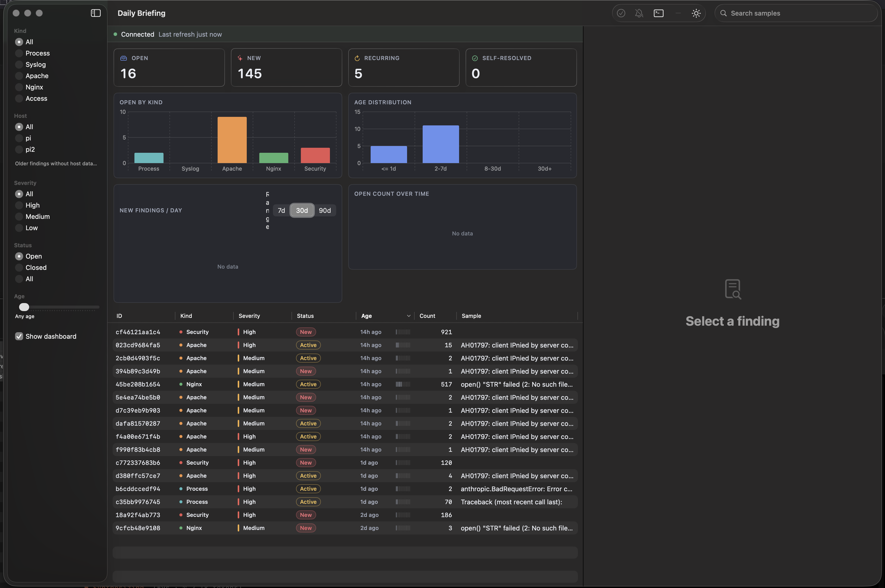Open the terminal panel icon
Screen dimensions: 885x588
659,13
